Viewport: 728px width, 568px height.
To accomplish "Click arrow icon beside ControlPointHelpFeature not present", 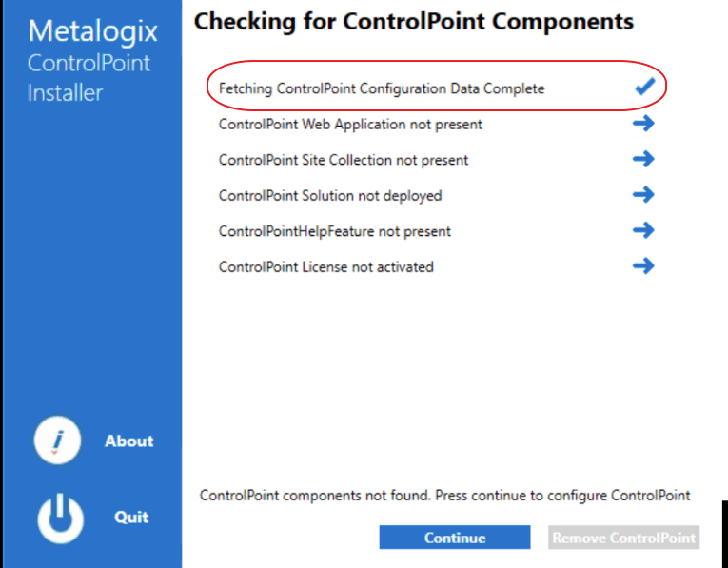I will (x=643, y=230).
